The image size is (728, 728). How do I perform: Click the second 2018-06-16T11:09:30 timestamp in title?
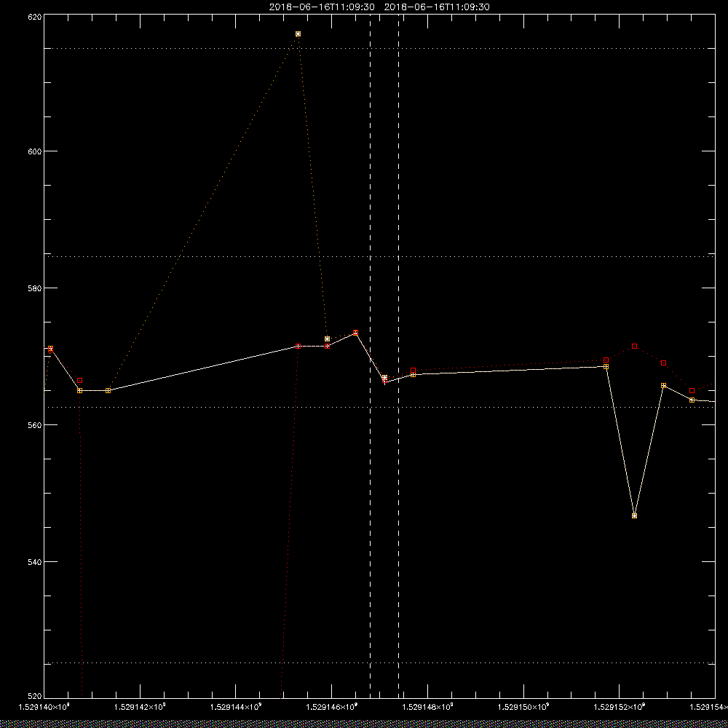(x=437, y=7)
